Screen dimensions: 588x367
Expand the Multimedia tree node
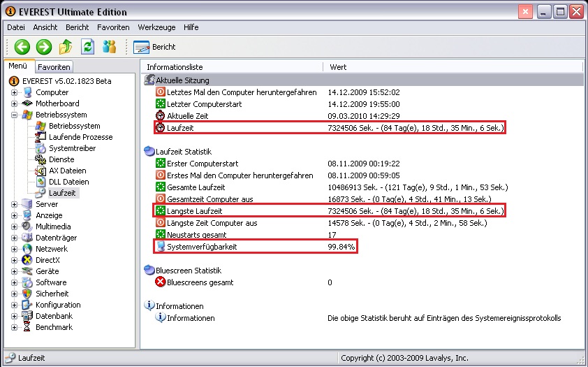14,226
